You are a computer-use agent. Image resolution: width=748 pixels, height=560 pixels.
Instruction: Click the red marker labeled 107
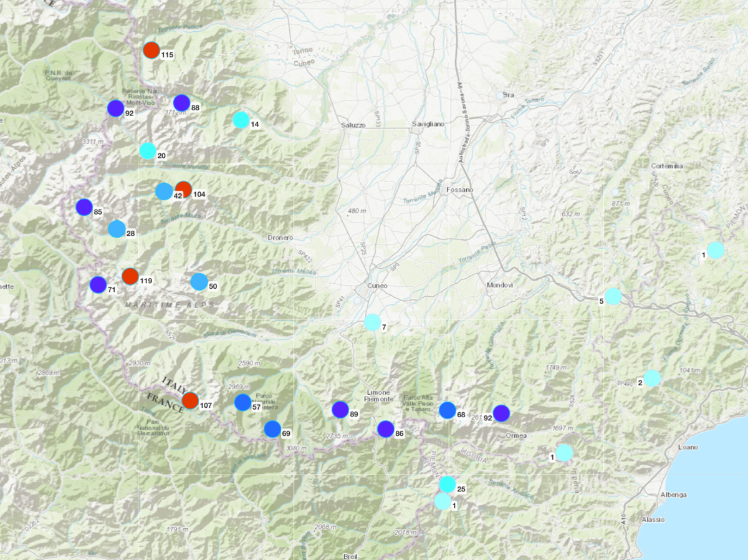click(x=190, y=400)
